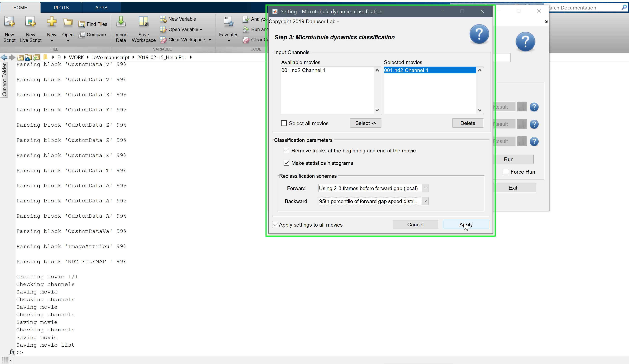The width and height of the screenshot is (629, 364).
Task: Switch to the APPS tab
Action: click(101, 7)
